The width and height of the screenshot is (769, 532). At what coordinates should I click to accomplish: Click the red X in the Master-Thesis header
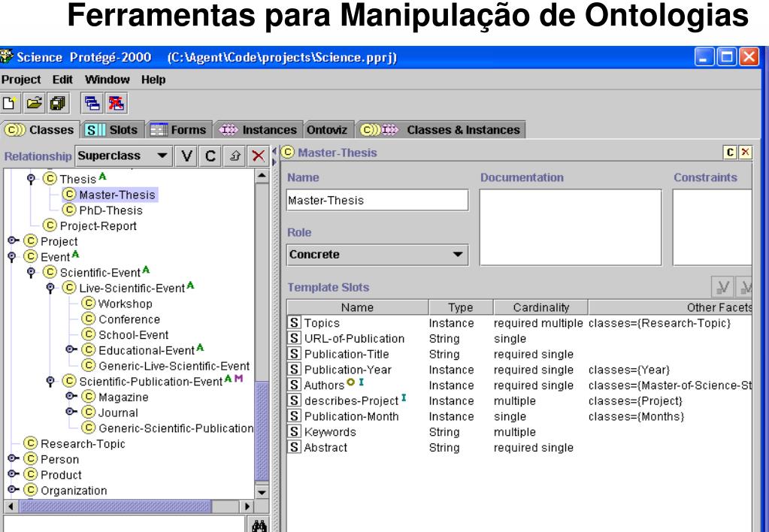pyautogui.click(x=745, y=153)
